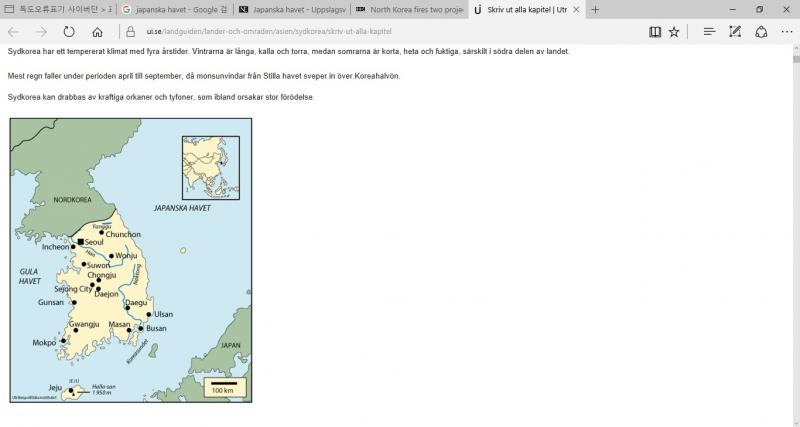Add page to favorites with star
The image size is (800, 427).
tap(675, 31)
